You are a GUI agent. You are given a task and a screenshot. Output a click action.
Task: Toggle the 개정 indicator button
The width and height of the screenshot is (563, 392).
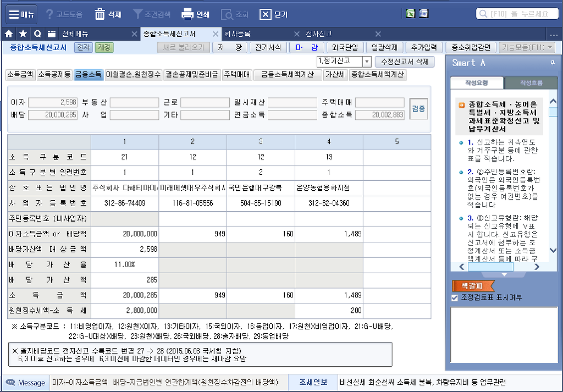[x=103, y=48]
